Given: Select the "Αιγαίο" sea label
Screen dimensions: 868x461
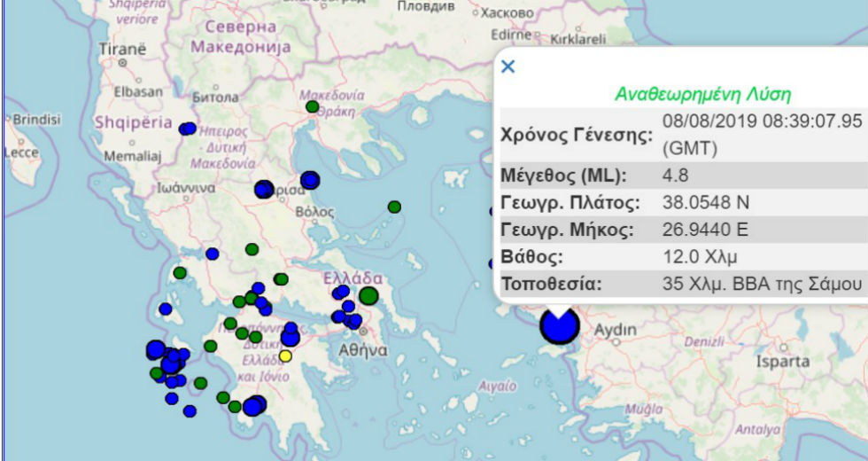Looking at the screenshot, I should tap(497, 386).
